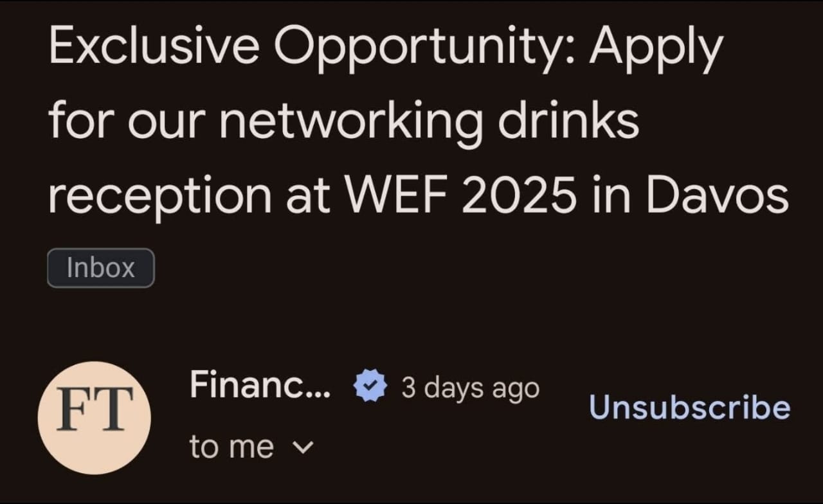Click the checkmark inside the verified badge
This screenshot has height=504, width=823.
pyautogui.click(x=370, y=387)
